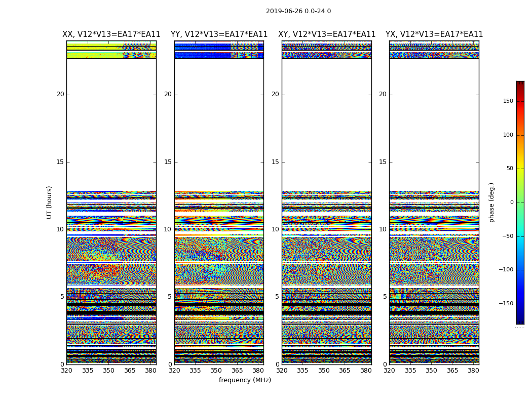Click the 'UT (hours)' y-axis label

(x=49, y=202)
